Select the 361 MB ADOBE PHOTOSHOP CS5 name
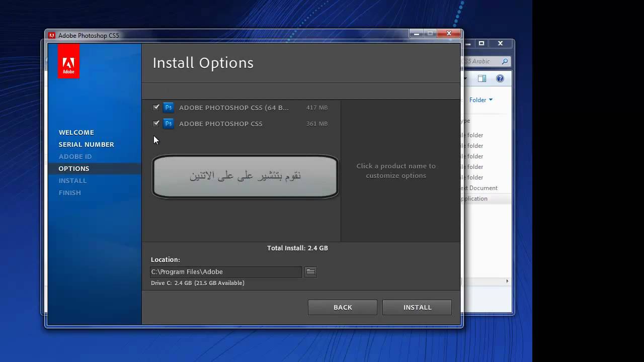Image resolution: width=644 pixels, height=362 pixels. 221,124
